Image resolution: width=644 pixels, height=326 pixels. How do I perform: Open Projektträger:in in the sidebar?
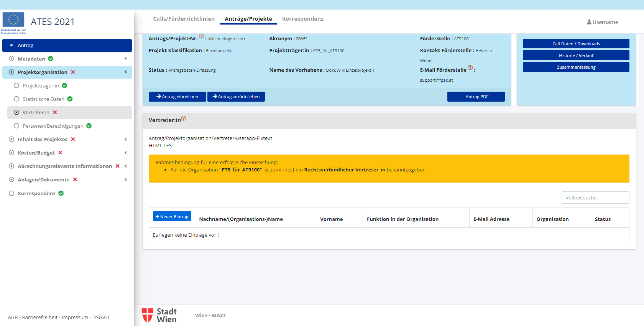[41, 86]
